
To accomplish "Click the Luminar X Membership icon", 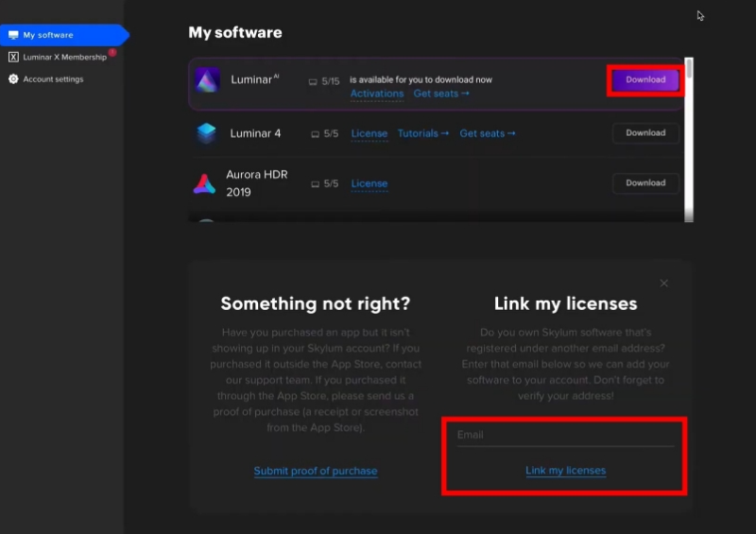I will pos(13,58).
